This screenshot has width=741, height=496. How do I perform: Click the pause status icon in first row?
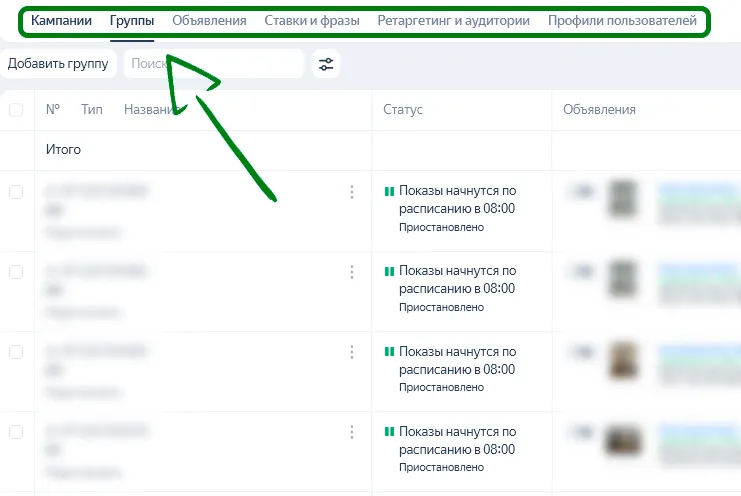(389, 191)
